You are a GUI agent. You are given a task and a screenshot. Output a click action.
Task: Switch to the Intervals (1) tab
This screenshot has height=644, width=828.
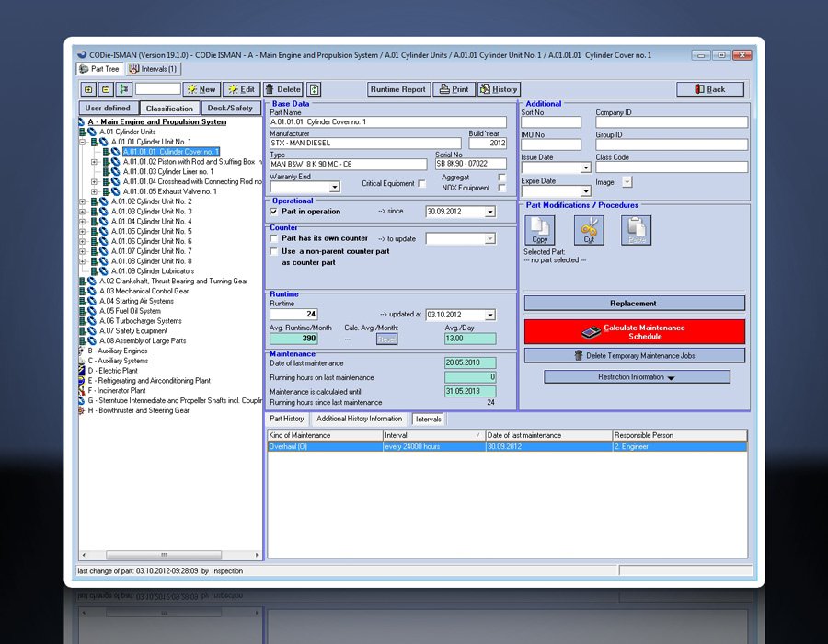154,69
